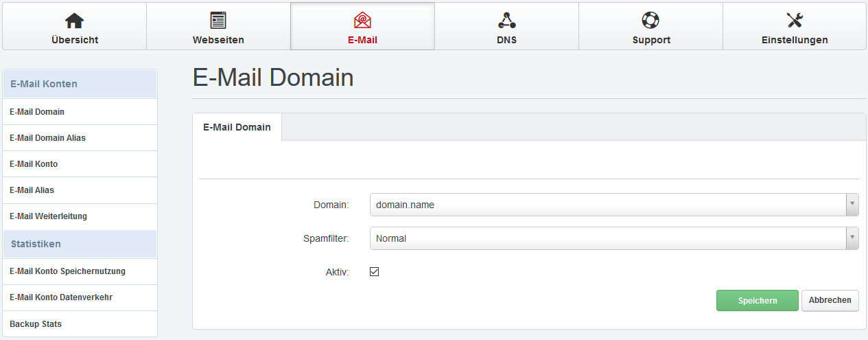
Task: Open E-Mail Domain Alias in sidebar
Action: pos(47,138)
